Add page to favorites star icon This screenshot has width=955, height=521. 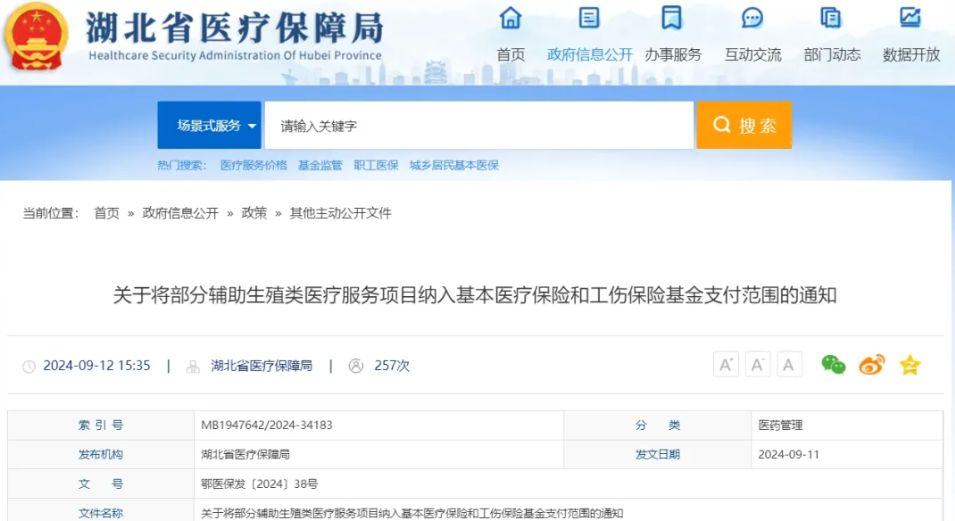(x=909, y=365)
